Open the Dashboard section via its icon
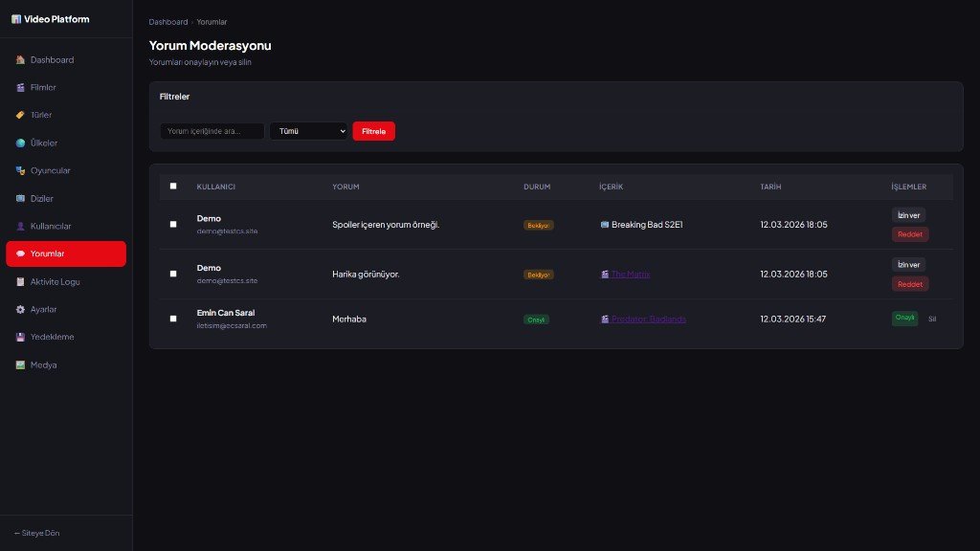The height and width of the screenshot is (551, 980). pyautogui.click(x=21, y=59)
